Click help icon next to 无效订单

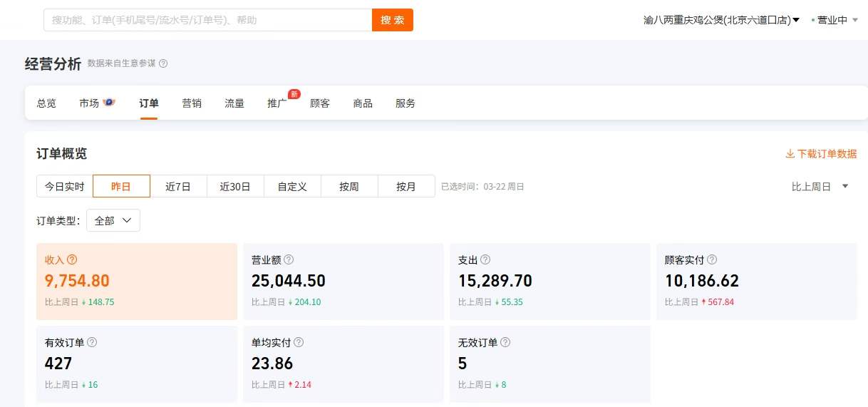(x=505, y=342)
